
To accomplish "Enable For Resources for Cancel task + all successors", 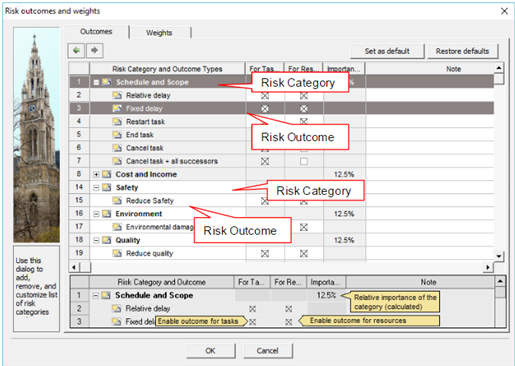I will click(304, 161).
